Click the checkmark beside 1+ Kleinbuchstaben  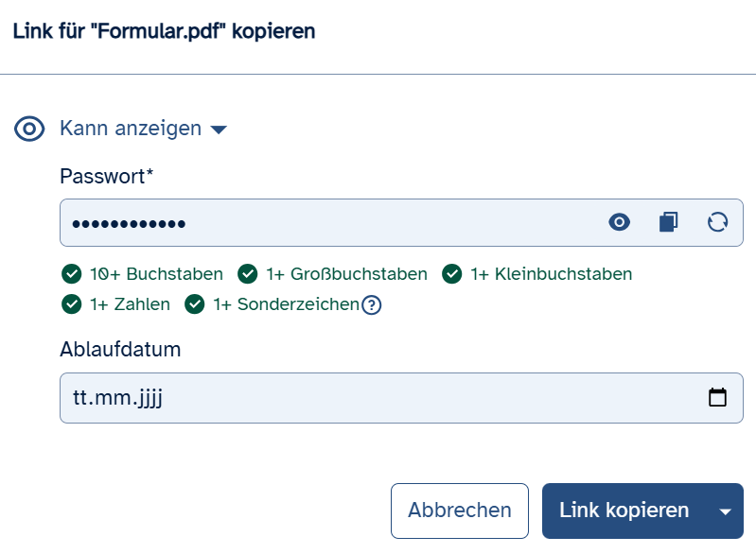(x=451, y=274)
